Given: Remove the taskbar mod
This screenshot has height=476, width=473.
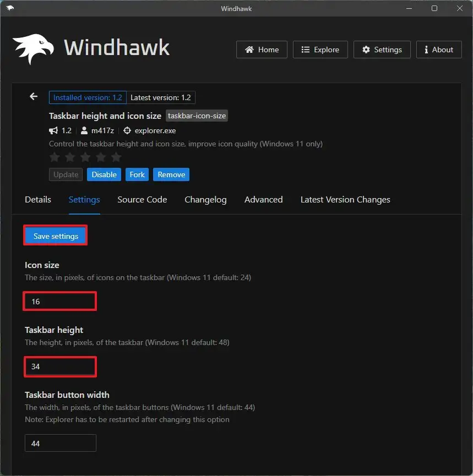Looking at the screenshot, I should click(x=171, y=174).
